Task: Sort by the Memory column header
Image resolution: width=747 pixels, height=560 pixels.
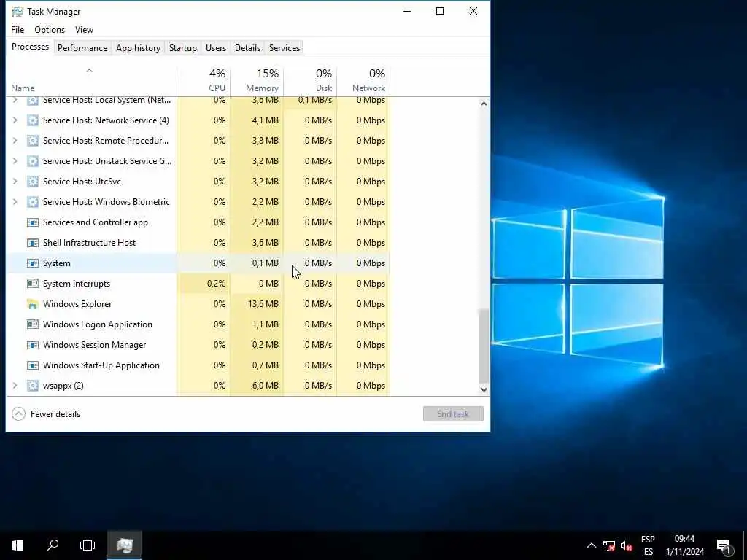Action: 257,81
